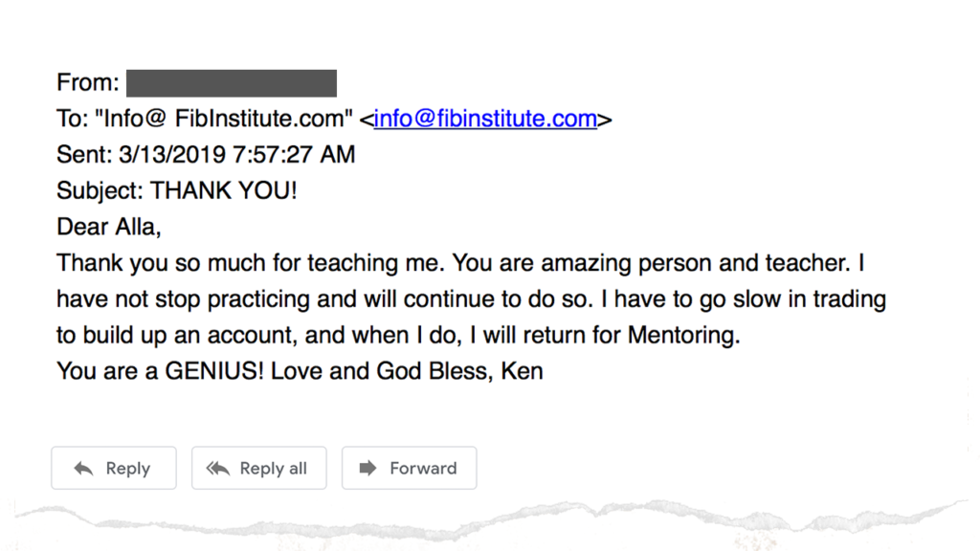Click the line starting "have not stop practicing"
The height and width of the screenshot is (551, 980).
tap(471, 299)
